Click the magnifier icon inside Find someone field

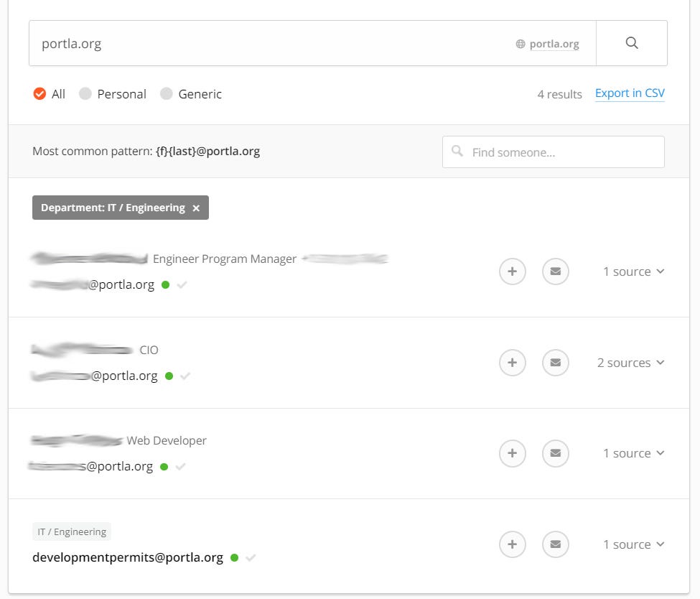[x=457, y=151]
